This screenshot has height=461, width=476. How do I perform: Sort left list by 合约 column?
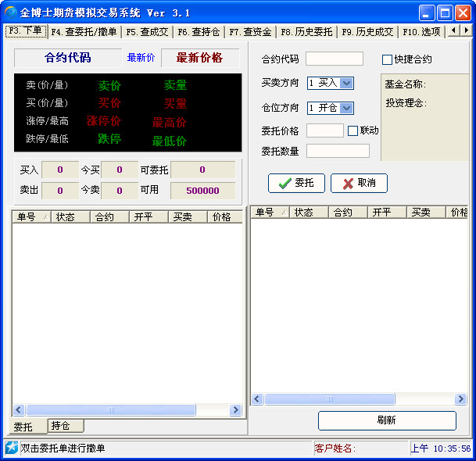109,216
